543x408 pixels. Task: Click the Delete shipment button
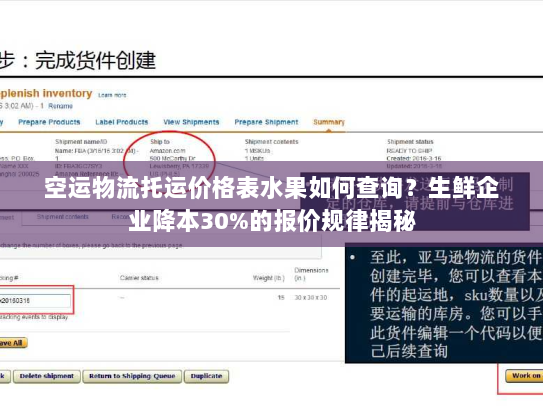pos(47,376)
